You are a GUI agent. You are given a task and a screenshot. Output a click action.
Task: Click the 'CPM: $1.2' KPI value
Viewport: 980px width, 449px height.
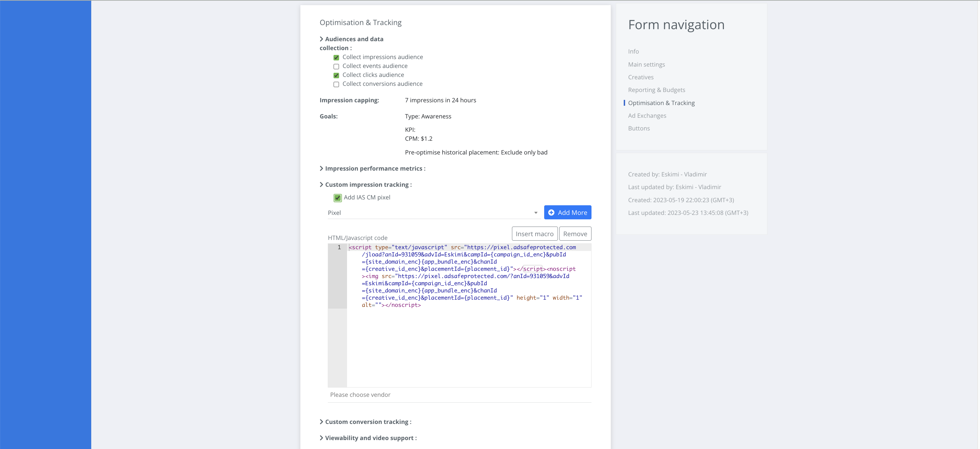(x=418, y=139)
